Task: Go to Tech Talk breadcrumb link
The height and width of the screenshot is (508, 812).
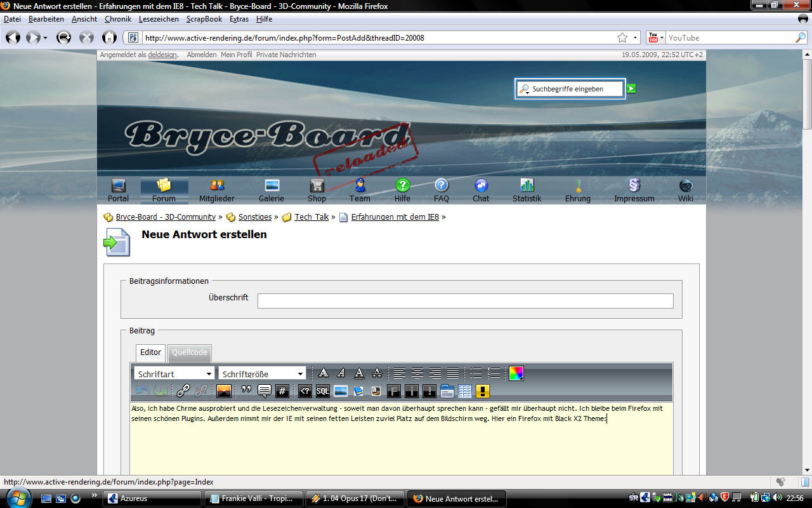Action: [x=311, y=217]
